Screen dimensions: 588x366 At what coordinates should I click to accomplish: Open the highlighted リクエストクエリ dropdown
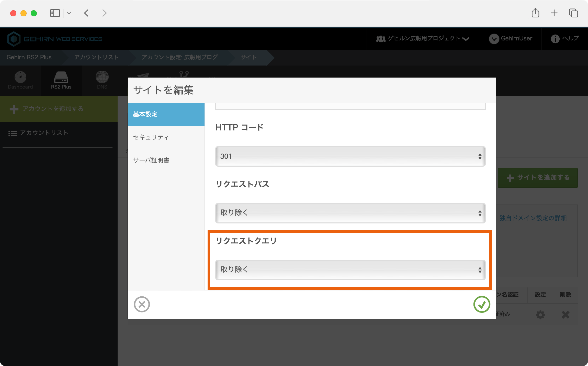coord(350,270)
